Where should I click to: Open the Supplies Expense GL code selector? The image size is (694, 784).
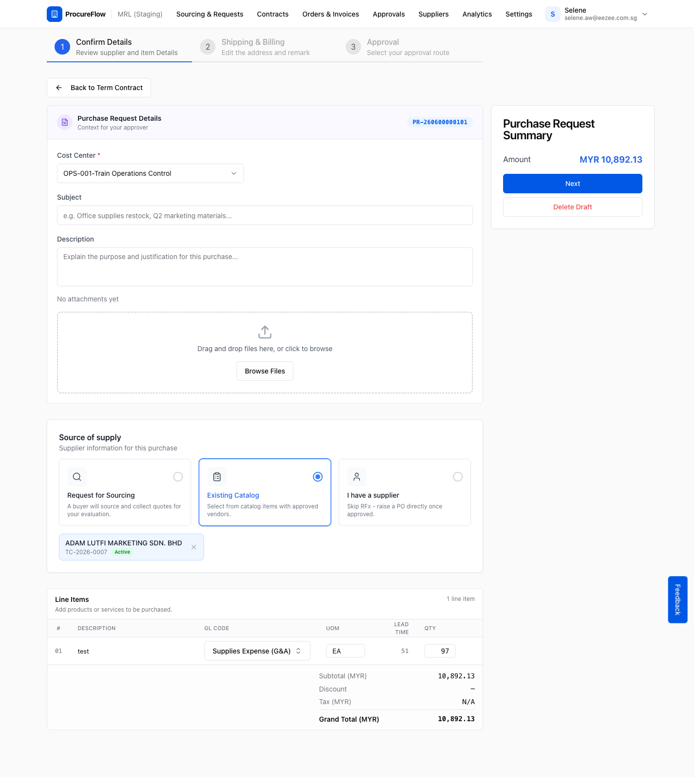pos(257,651)
